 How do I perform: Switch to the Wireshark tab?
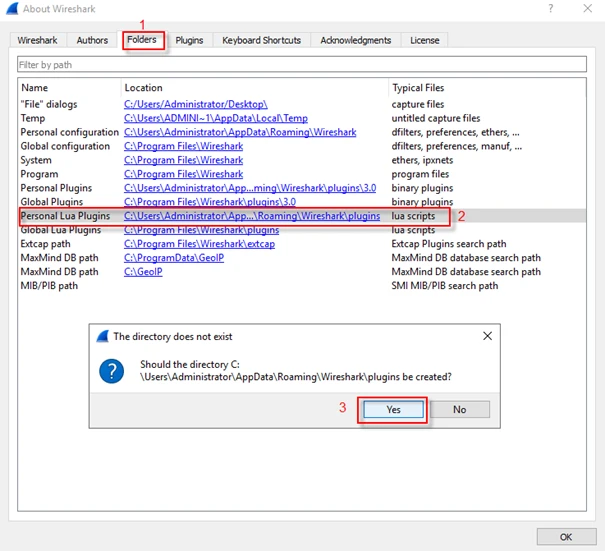point(40,40)
